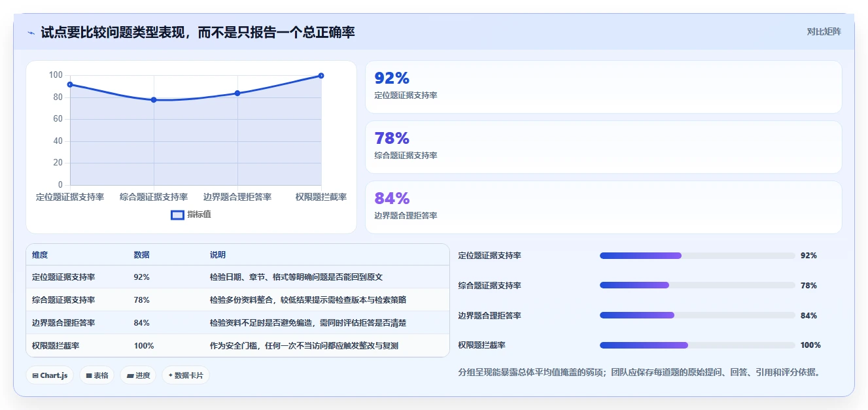Click the chart data point for 权限题拦截率
Image resolution: width=868 pixels, height=410 pixels.
pyautogui.click(x=321, y=76)
